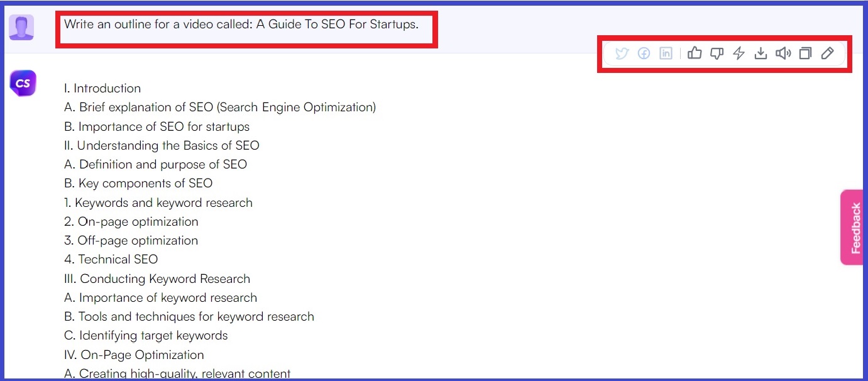Download the generated outline
The width and height of the screenshot is (868, 381).
pos(761,53)
